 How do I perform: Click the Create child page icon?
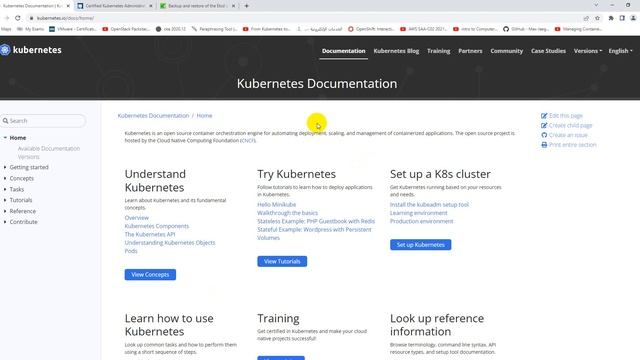click(x=544, y=125)
